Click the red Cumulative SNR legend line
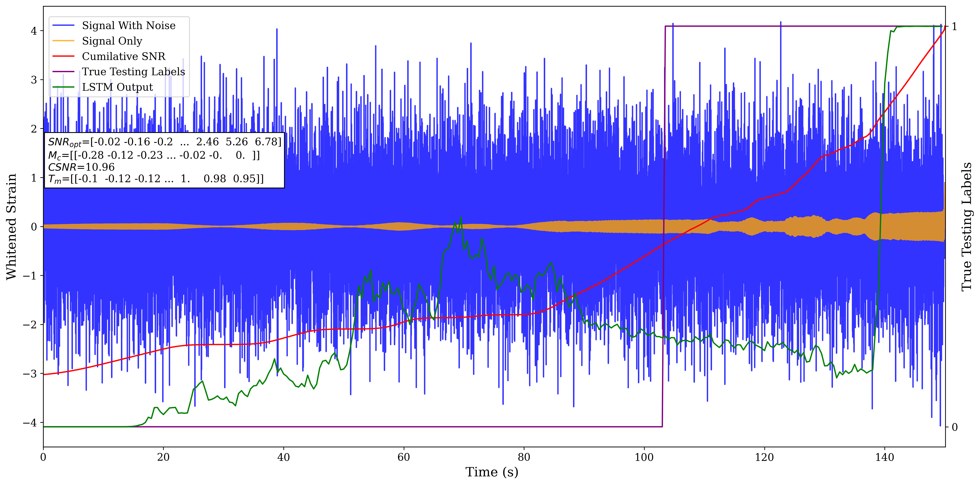Viewport: 980px width, 485px height. [x=63, y=56]
